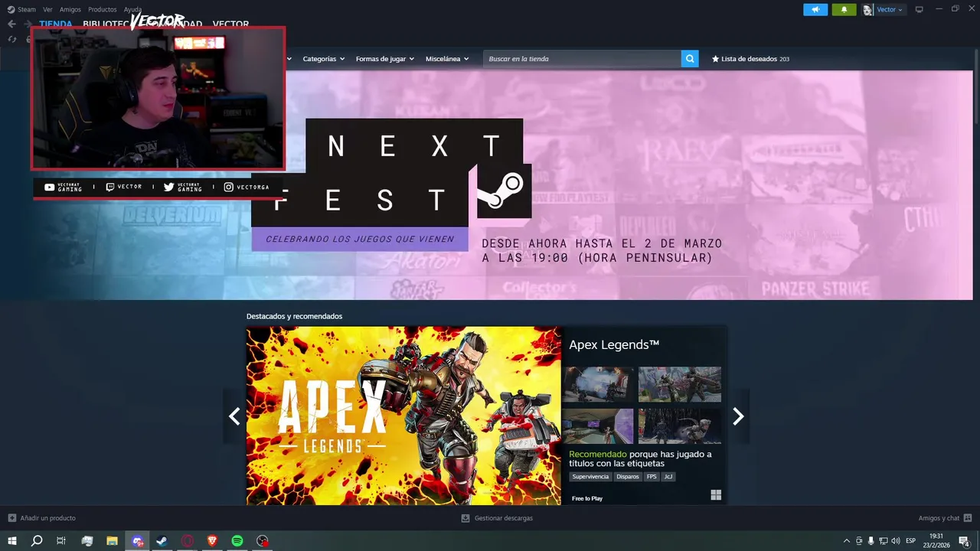View second Apex Legends screenshot thumbnail
Screen dimensions: 980x551
[680, 384]
